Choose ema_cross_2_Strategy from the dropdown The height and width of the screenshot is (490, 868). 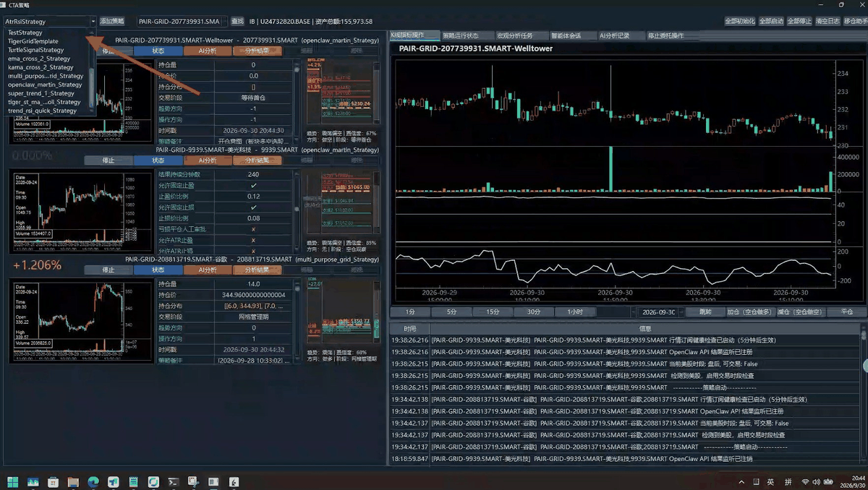tap(39, 59)
